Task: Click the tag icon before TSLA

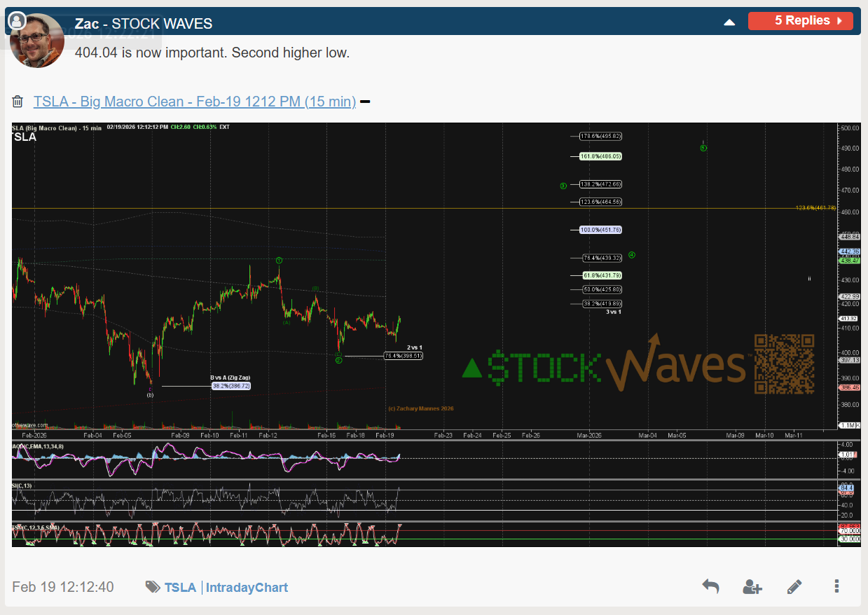Action: click(152, 587)
